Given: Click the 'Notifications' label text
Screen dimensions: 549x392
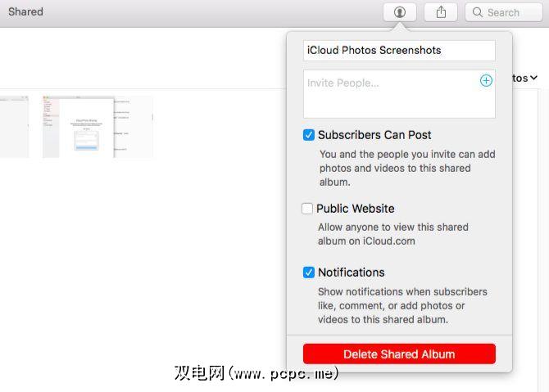Looking at the screenshot, I should coord(352,273).
